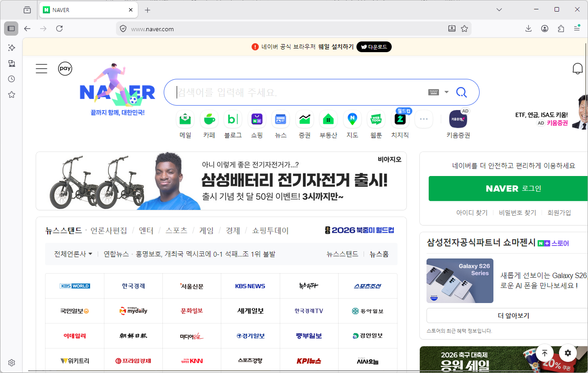Expand search autocomplete dropdown arrow

pos(447,92)
